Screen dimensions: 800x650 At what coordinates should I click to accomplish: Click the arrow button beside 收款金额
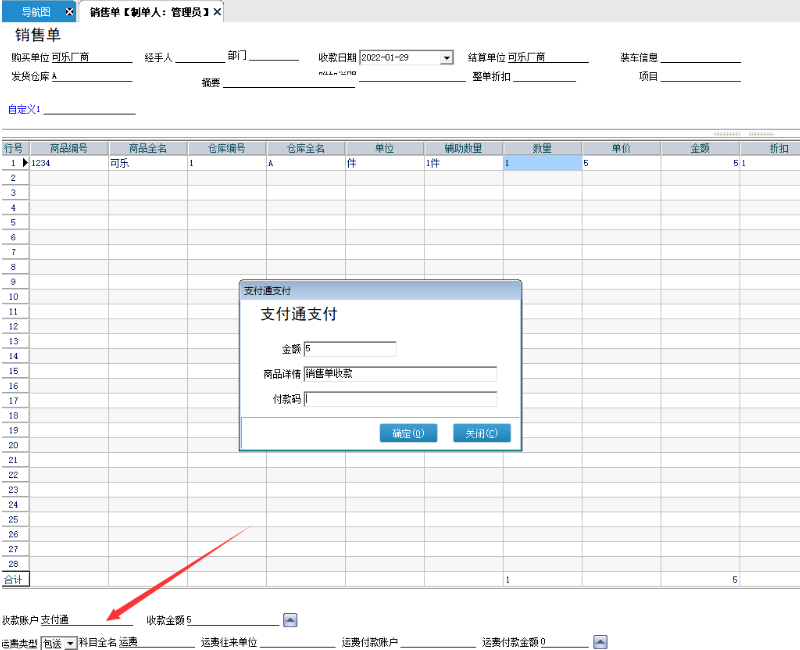290,620
